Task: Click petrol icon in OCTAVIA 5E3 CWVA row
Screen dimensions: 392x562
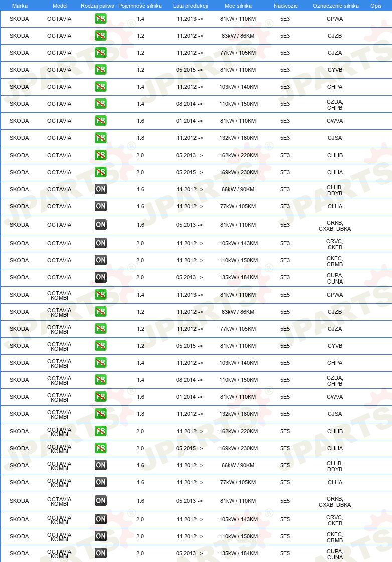Action: [x=101, y=121]
